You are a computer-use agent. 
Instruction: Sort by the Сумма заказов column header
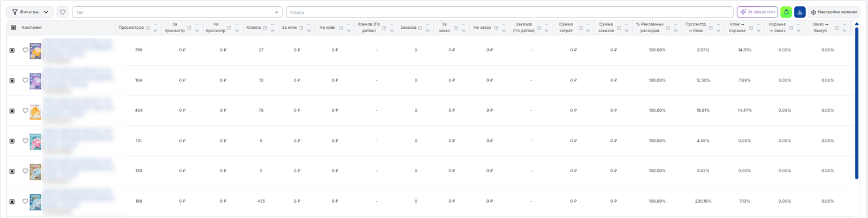[606, 27]
